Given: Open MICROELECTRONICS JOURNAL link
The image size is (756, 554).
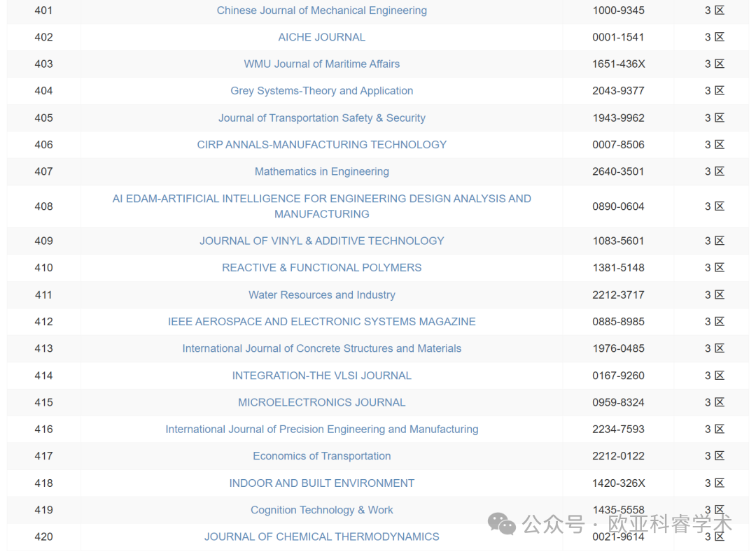Looking at the screenshot, I should tap(321, 402).
